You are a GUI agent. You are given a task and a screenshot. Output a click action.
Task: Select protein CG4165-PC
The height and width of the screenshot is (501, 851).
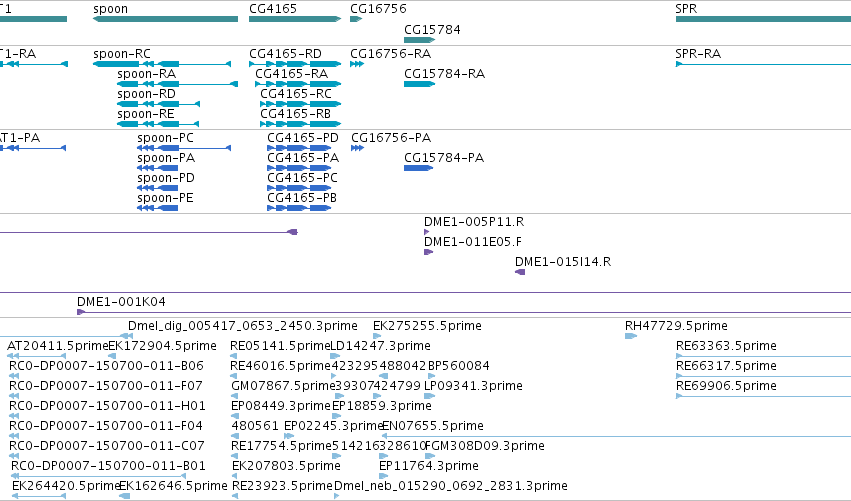tap(302, 178)
